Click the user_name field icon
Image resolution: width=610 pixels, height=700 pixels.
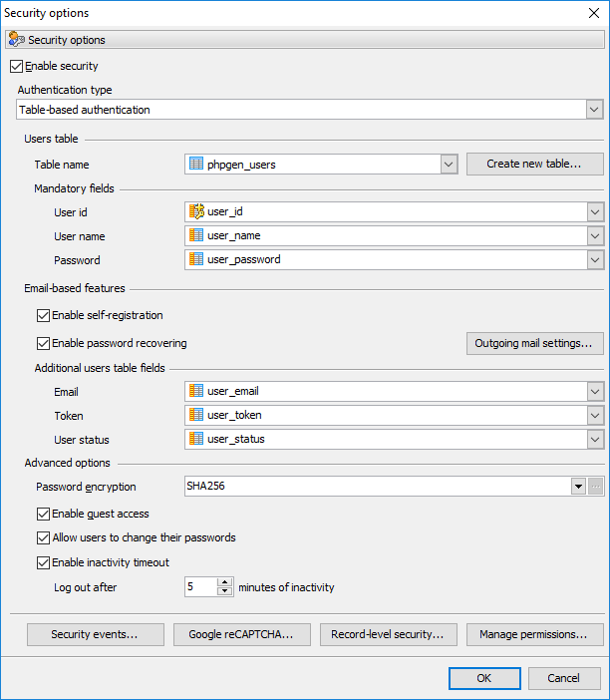(196, 235)
